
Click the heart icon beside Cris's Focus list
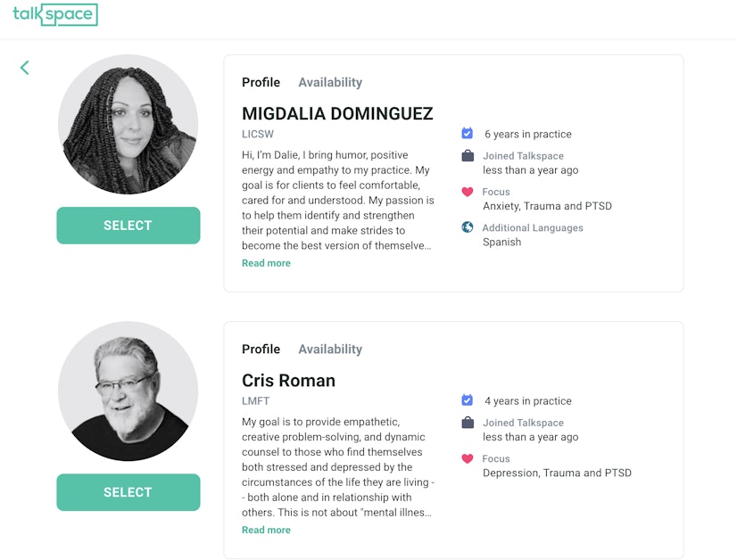[467, 457]
